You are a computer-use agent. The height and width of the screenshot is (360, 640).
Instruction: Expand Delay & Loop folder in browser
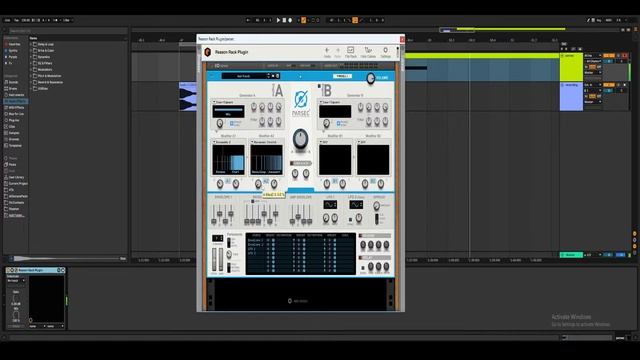[x=31, y=44]
